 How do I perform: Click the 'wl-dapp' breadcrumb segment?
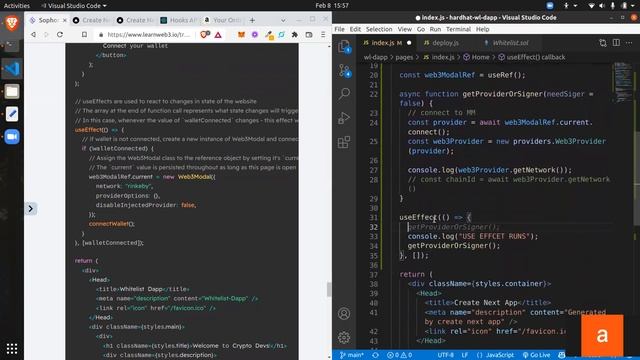(x=376, y=57)
